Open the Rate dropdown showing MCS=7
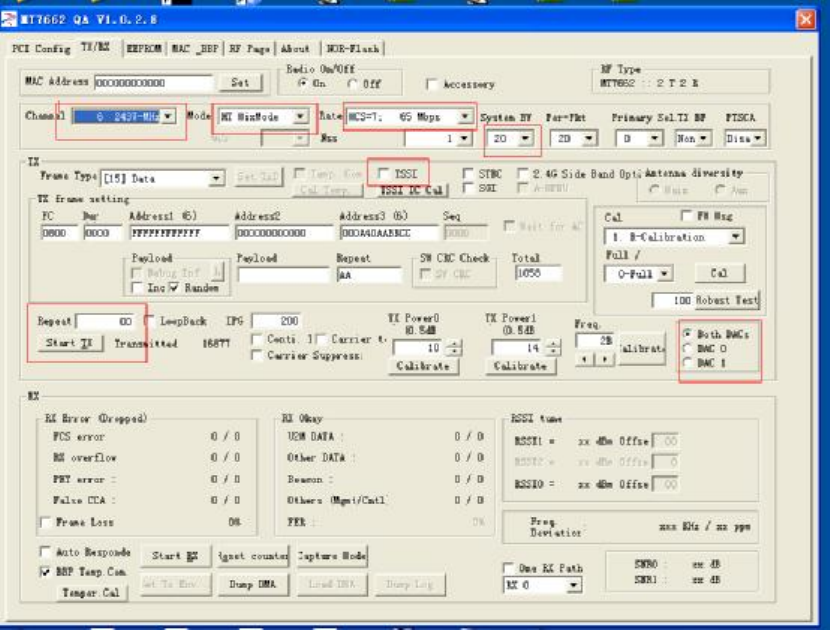The width and height of the screenshot is (830, 630). tap(465, 116)
